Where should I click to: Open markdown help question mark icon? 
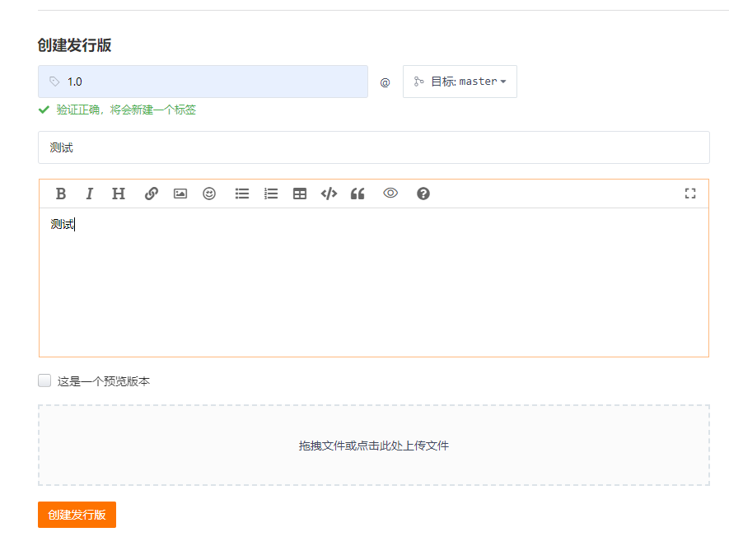(x=423, y=194)
